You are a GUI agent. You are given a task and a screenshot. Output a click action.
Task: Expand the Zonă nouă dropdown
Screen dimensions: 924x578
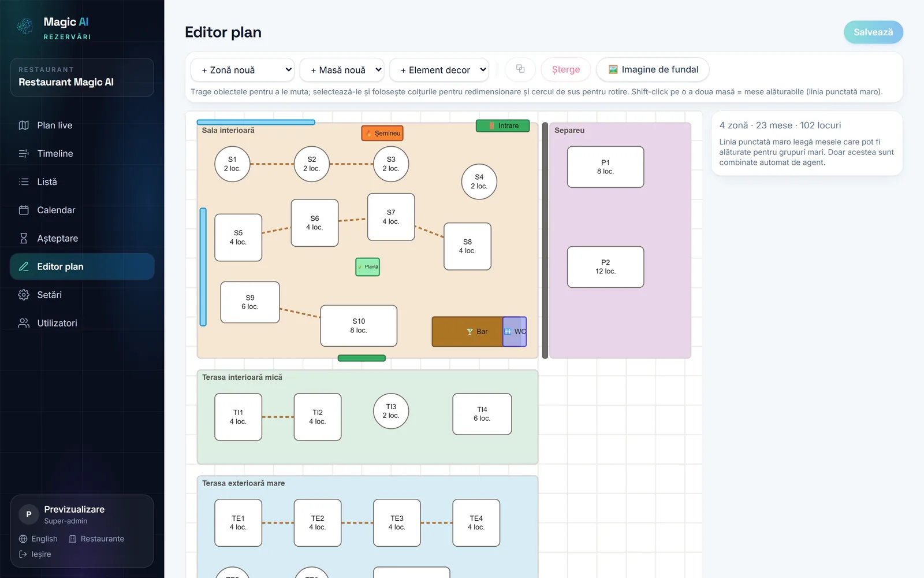[x=243, y=70]
